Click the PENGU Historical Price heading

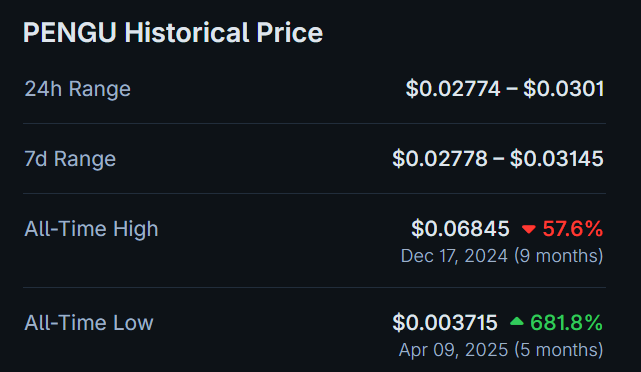tap(173, 32)
